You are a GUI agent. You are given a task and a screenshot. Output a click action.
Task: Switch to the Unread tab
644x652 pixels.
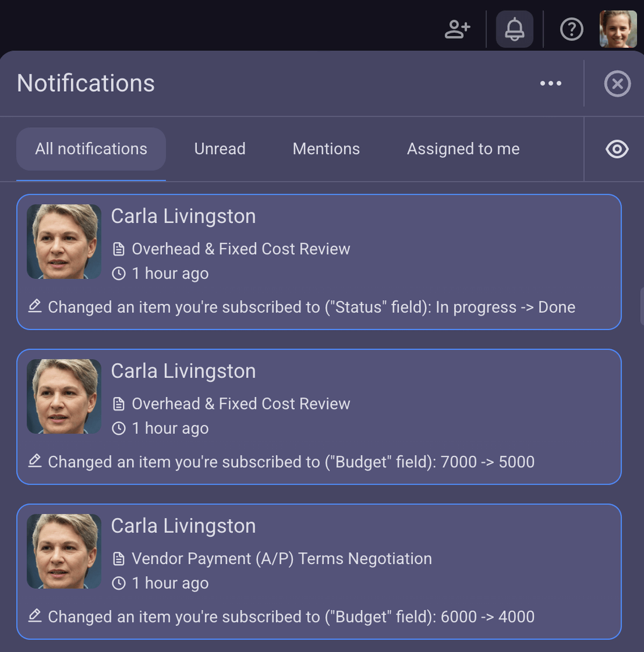click(x=219, y=149)
